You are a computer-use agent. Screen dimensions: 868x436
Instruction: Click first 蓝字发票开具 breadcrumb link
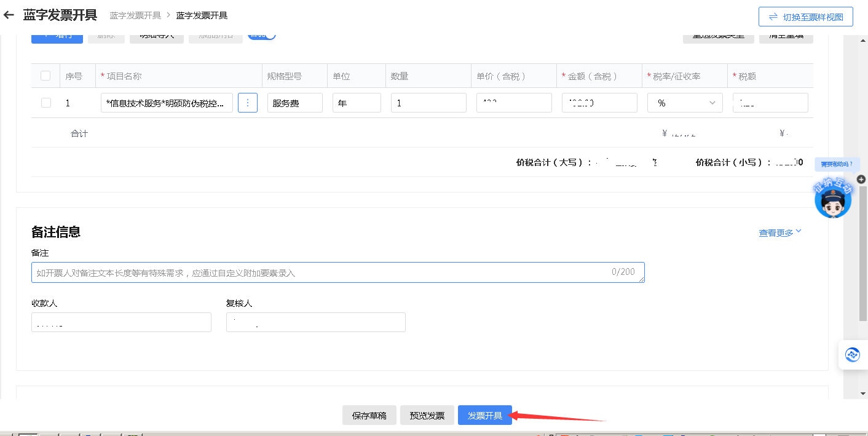click(135, 15)
